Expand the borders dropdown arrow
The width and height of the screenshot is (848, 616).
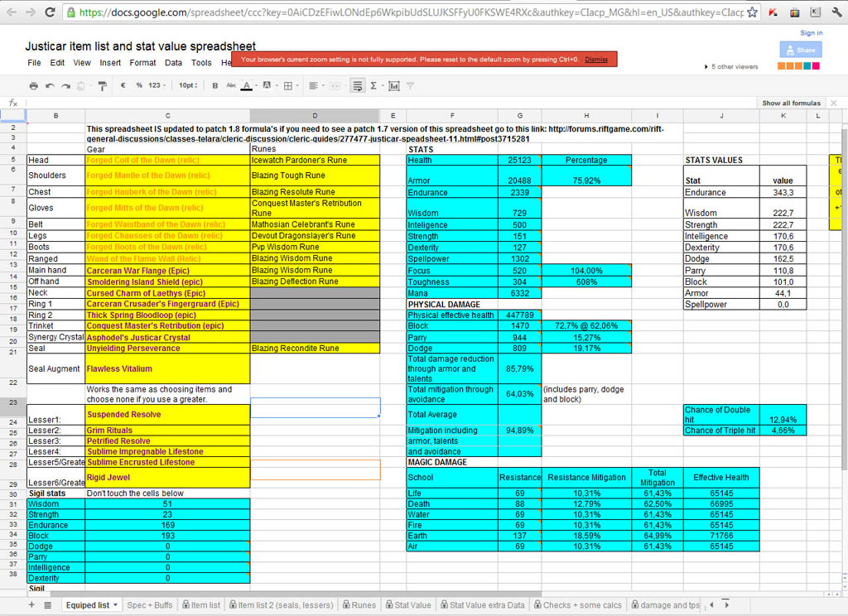[297, 85]
